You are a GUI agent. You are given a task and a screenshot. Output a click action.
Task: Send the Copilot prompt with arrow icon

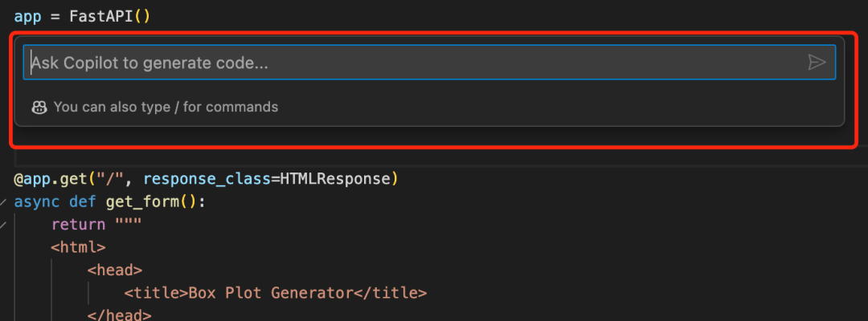[817, 63]
